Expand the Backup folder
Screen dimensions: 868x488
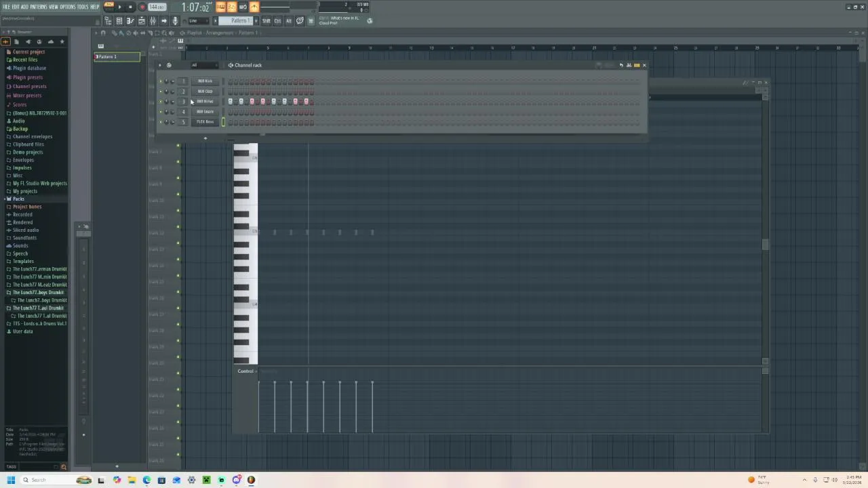(x=20, y=129)
